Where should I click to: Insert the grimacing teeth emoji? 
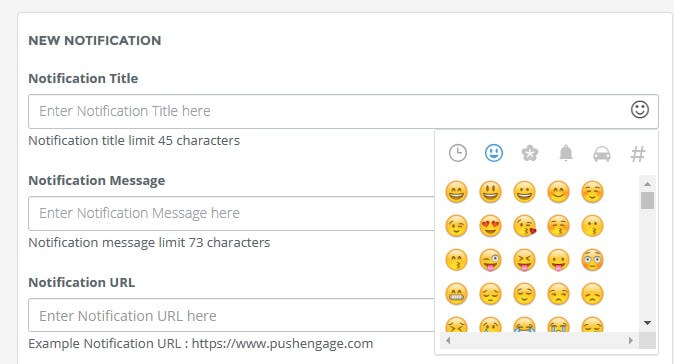pyautogui.click(x=456, y=294)
